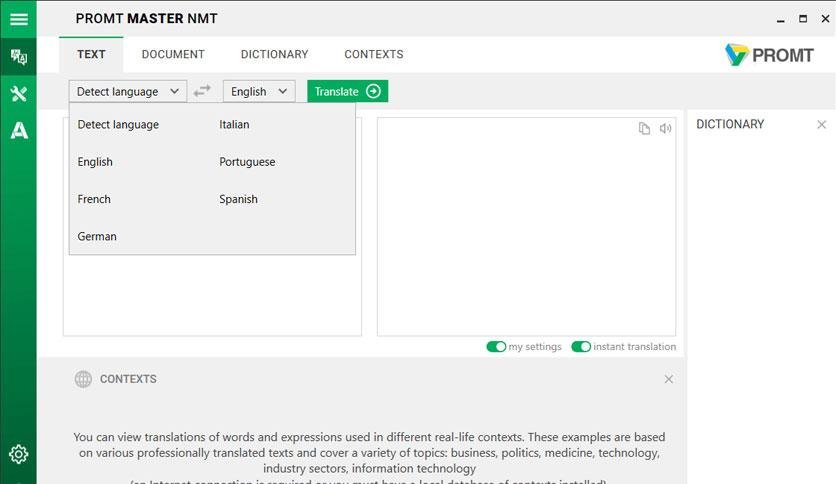Choose Detect language from the list
This screenshot has width=836, height=484.
coord(118,125)
